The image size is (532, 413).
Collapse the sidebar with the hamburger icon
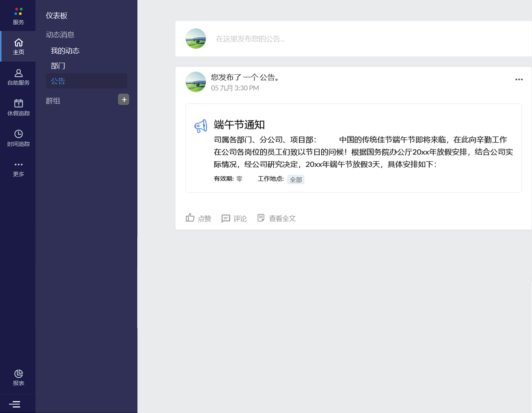point(15,404)
